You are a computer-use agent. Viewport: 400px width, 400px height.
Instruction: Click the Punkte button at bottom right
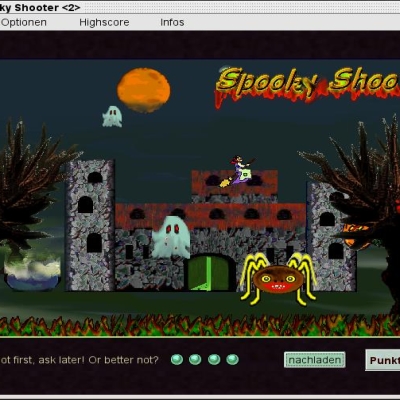pos(383,360)
